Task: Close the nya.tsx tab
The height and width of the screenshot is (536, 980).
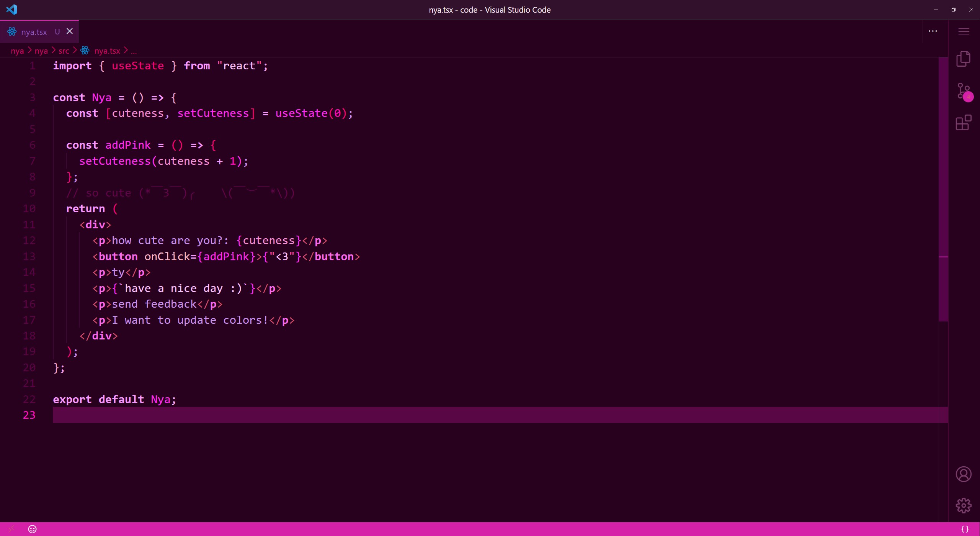Action: tap(70, 31)
